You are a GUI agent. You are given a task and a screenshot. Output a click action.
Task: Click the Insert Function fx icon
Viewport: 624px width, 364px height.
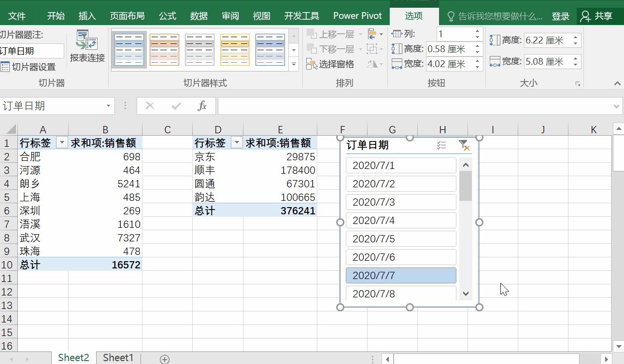[202, 106]
